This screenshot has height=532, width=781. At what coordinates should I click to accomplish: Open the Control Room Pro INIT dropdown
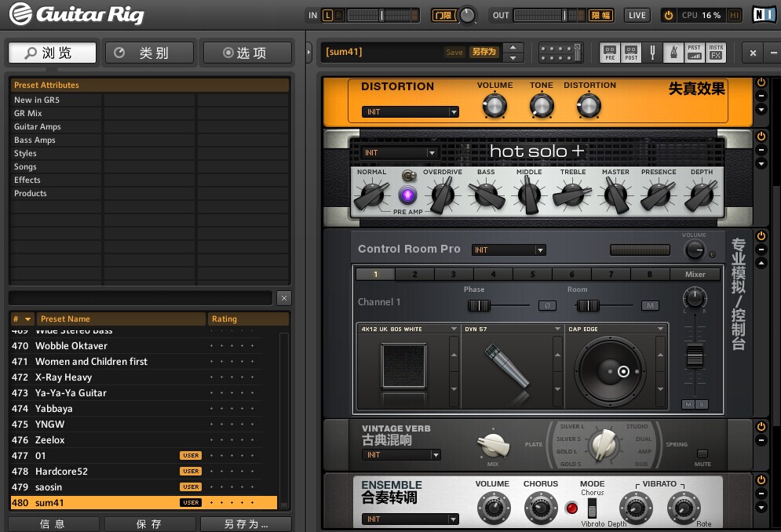tap(509, 250)
